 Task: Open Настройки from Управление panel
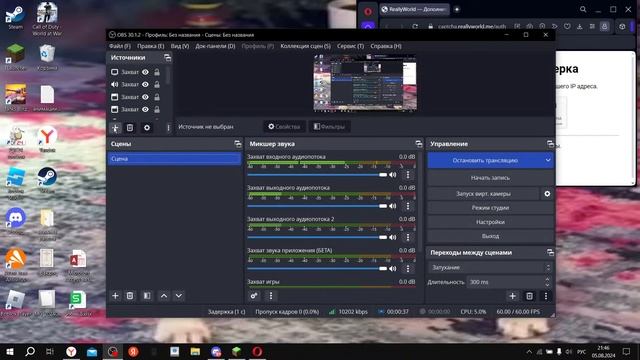point(490,222)
